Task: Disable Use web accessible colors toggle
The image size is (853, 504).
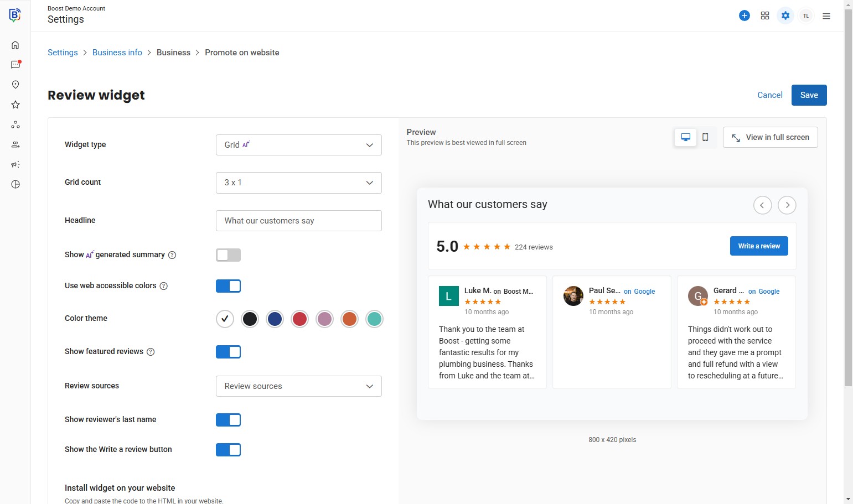Action: (228, 286)
